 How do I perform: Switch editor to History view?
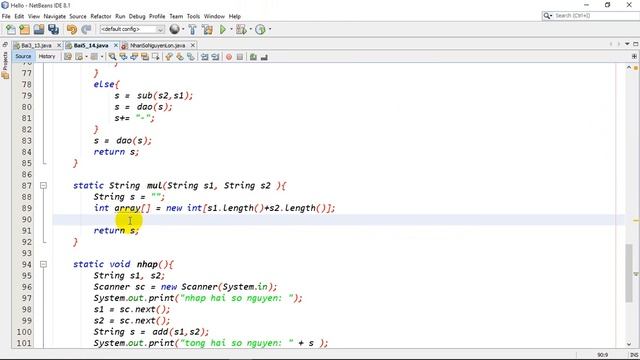tap(47, 56)
